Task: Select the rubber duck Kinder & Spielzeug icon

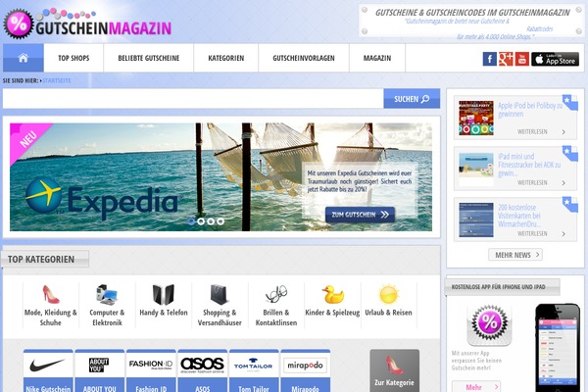Action: (332, 294)
